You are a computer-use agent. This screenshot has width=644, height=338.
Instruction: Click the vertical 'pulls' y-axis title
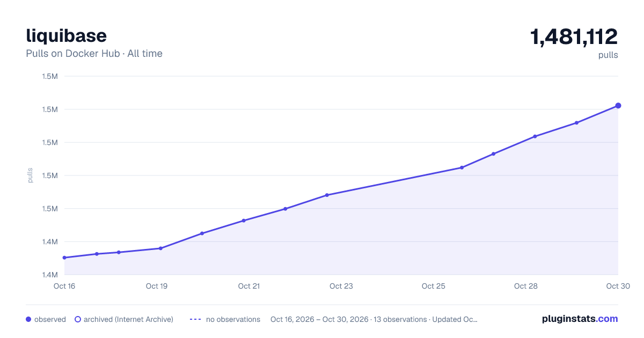point(30,175)
